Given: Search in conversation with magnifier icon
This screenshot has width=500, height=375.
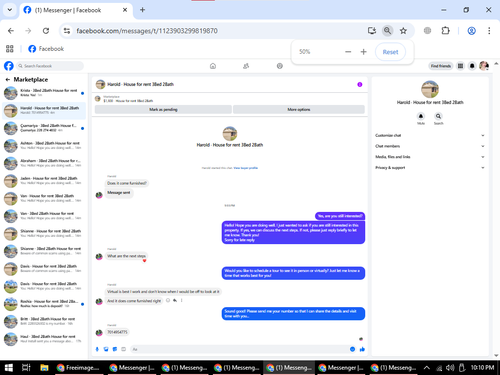Looking at the screenshot, I should [438, 116].
